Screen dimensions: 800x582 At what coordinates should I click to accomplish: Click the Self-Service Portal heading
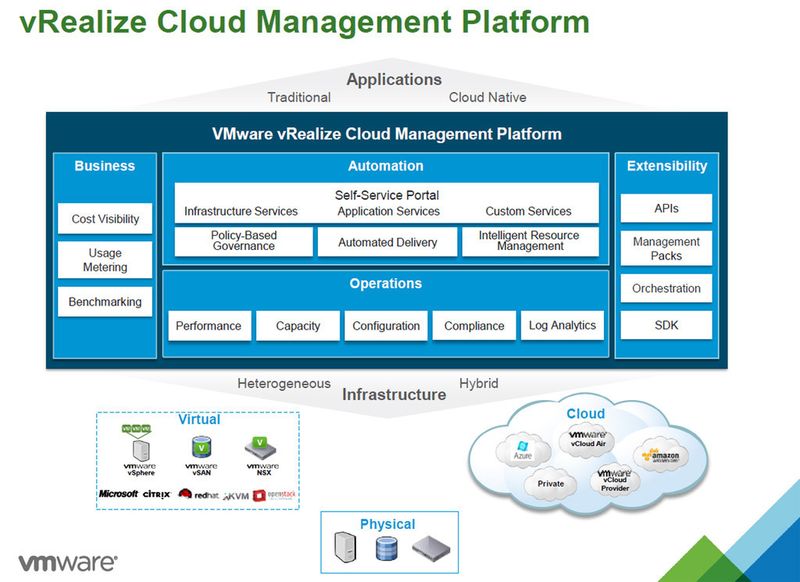[387, 195]
